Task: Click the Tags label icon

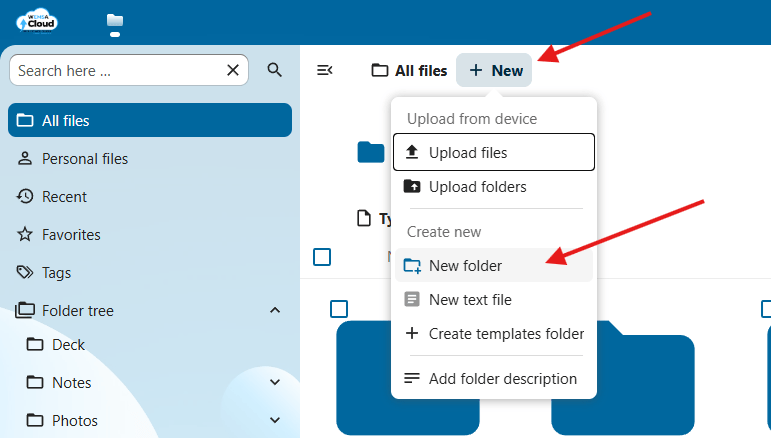Action: 25,272
